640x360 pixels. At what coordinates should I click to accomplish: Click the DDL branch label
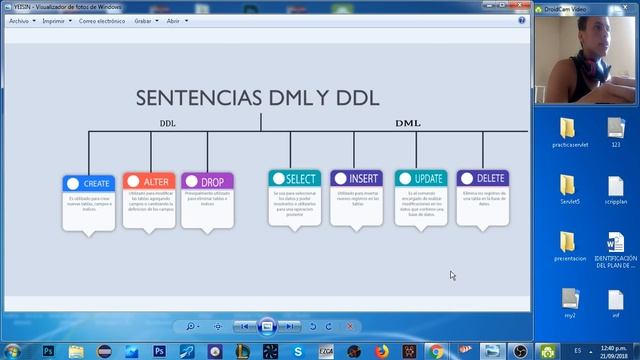pos(167,123)
